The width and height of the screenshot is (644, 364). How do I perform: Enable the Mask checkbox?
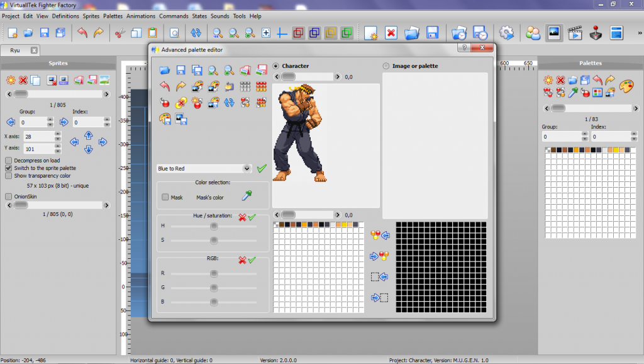(x=165, y=197)
